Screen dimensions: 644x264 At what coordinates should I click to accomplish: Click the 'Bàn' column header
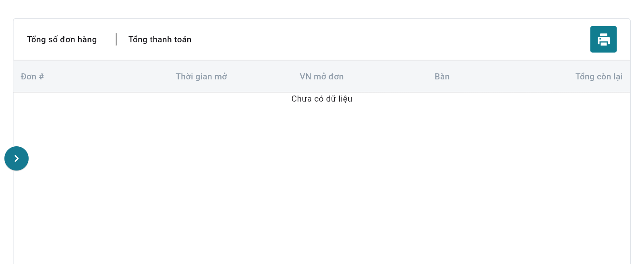coord(442,77)
